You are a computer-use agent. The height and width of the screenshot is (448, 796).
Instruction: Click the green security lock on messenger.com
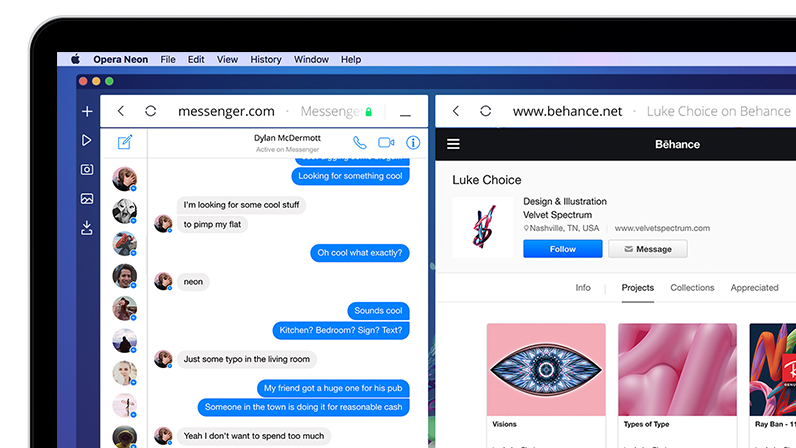coord(369,112)
